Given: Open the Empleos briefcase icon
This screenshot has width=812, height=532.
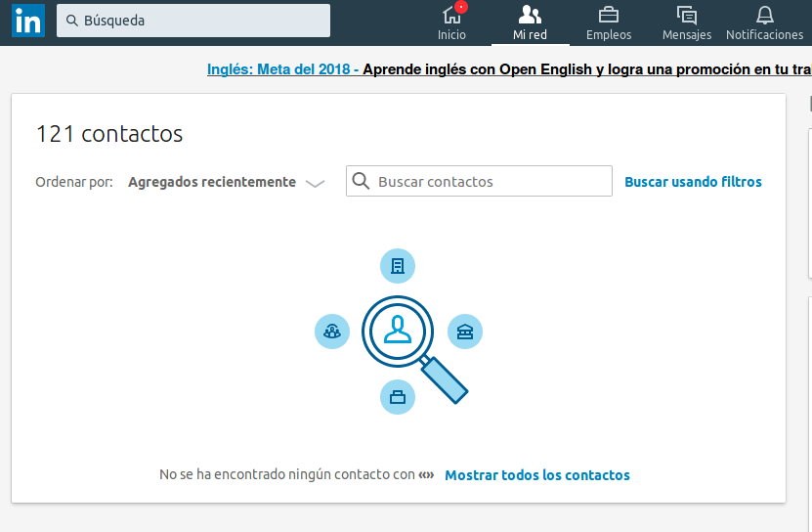Looking at the screenshot, I should click(609, 15).
